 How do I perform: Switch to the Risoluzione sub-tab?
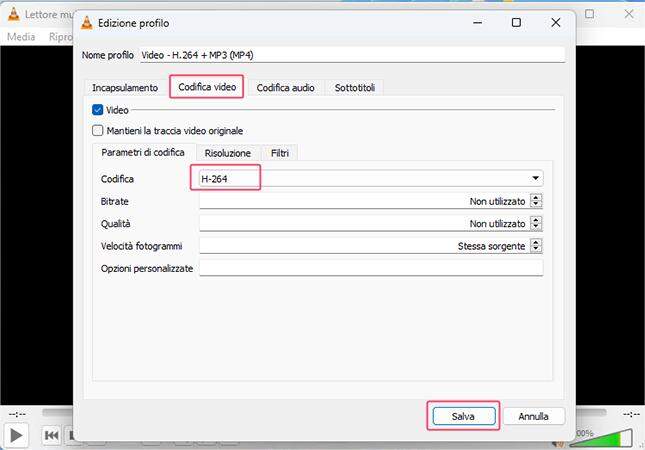click(x=227, y=153)
